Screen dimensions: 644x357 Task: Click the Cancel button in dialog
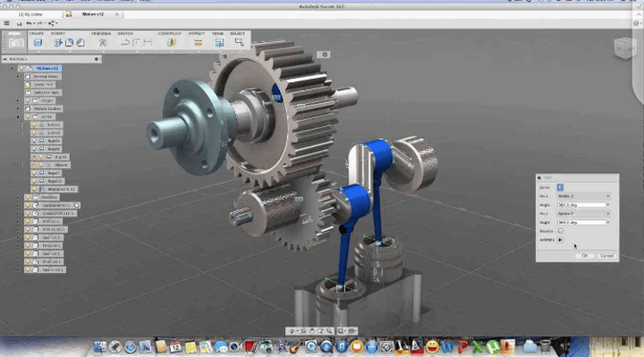[606, 255]
